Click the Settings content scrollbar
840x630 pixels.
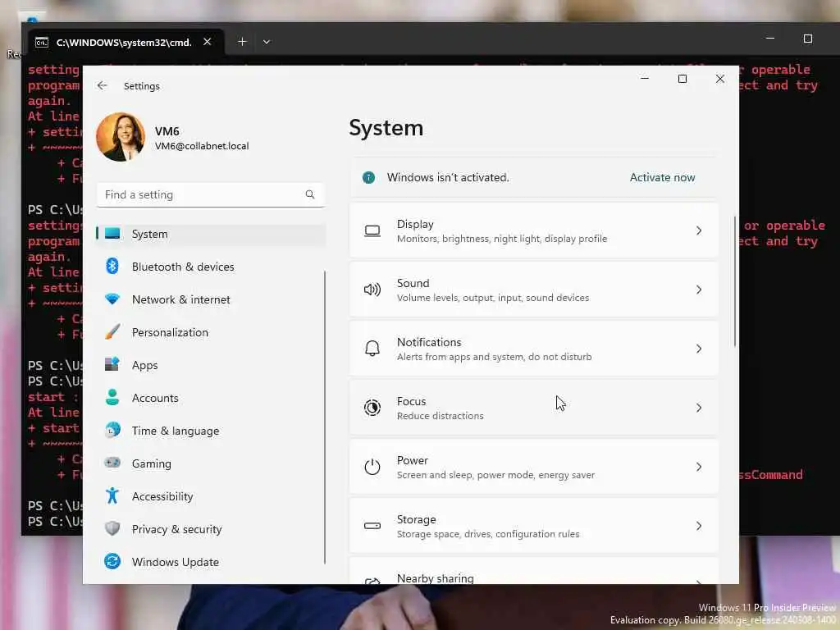pos(734,282)
